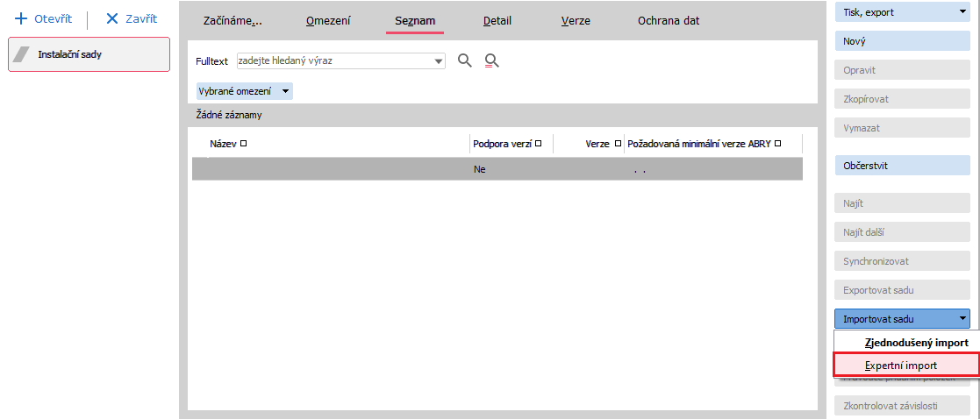Choose Expertní import from the menu
Image resolution: width=980 pixels, height=419 pixels.
click(901, 366)
